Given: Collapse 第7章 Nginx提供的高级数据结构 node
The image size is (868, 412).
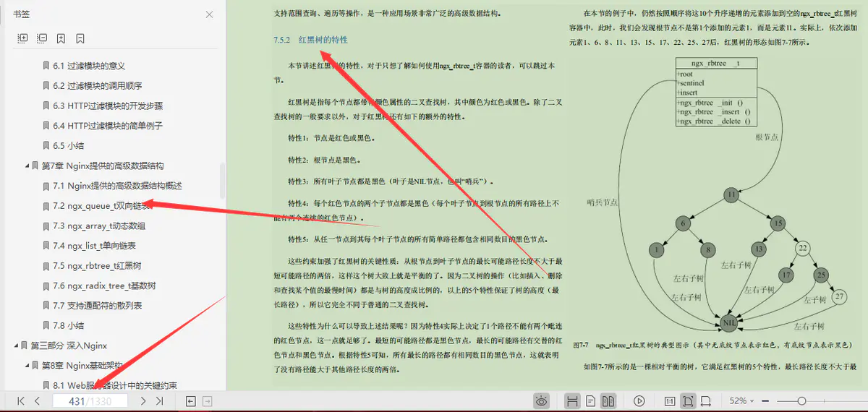Looking at the screenshot, I should [x=27, y=166].
